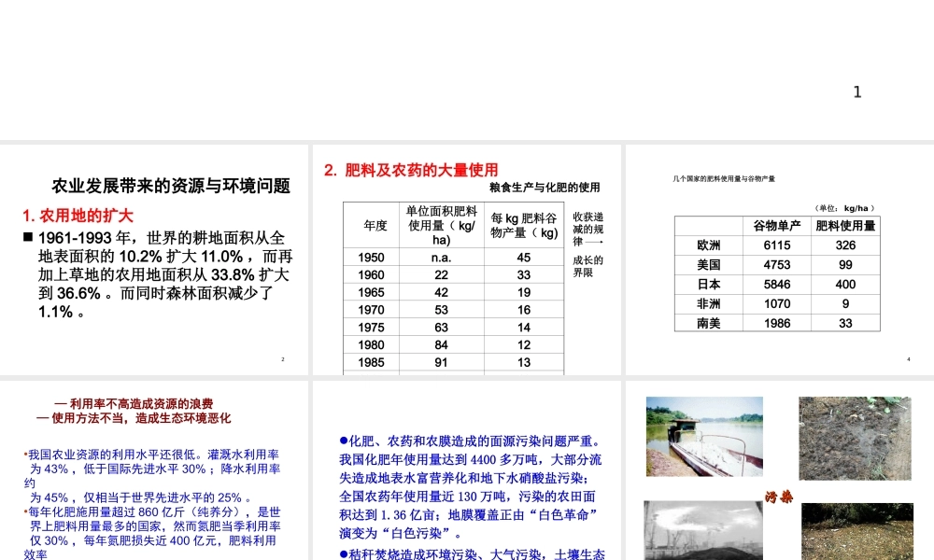This screenshot has width=934, height=560.
Task: Click the value 6115 for 欧洲
Action: tap(777, 245)
